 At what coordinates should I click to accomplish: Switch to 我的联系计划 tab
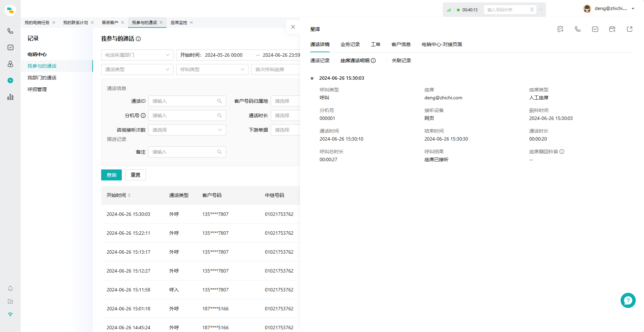click(75, 22)
